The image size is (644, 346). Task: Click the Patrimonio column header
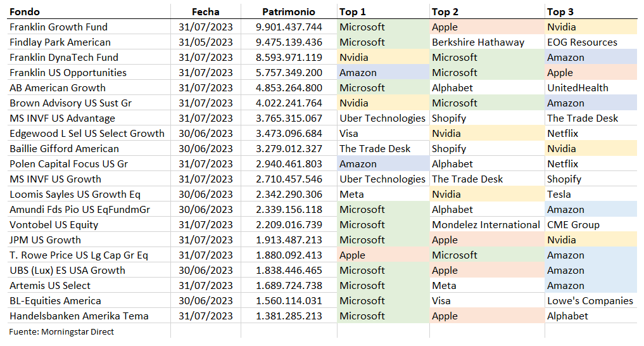coord(288,11)
